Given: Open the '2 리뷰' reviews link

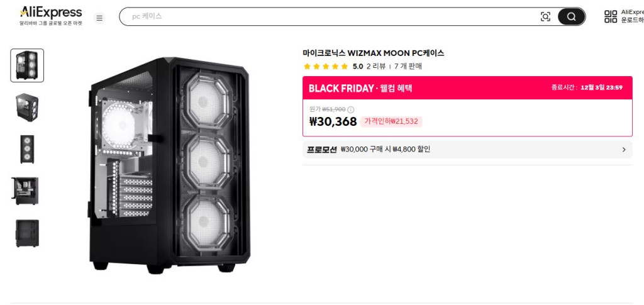Looking at the screenshot, I should 376,66.
